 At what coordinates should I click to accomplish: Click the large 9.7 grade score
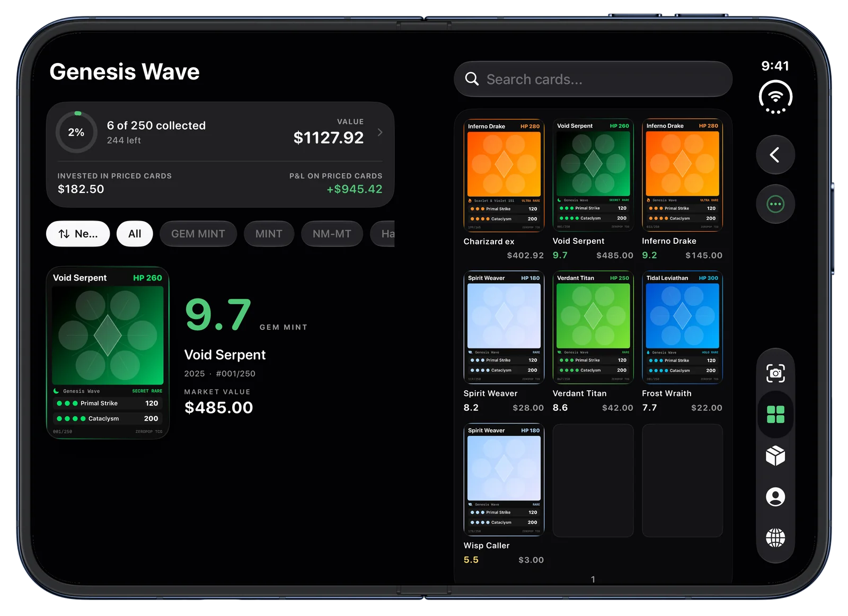coord(218,314)
